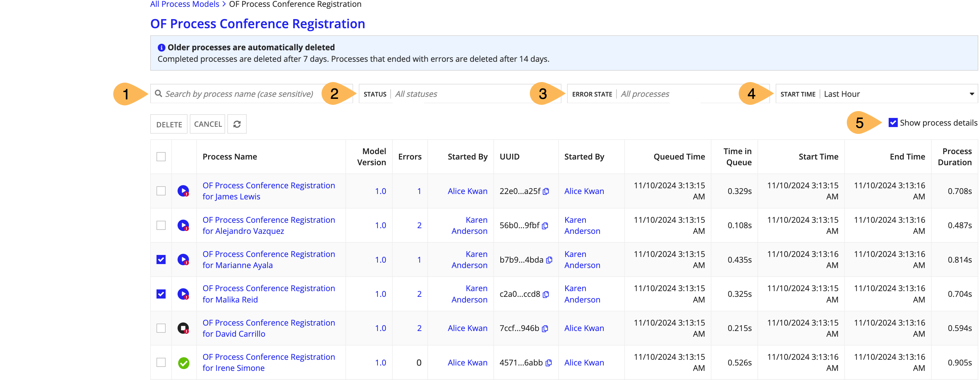The width and height of the screenshot is (980, 380).
Task: Click Process Duration column header
Action: [954, 156]
